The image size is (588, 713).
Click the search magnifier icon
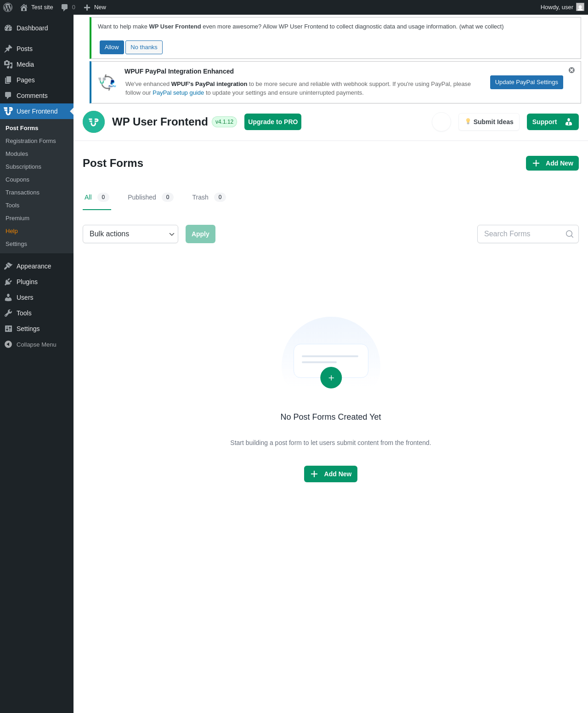(570, 234)
